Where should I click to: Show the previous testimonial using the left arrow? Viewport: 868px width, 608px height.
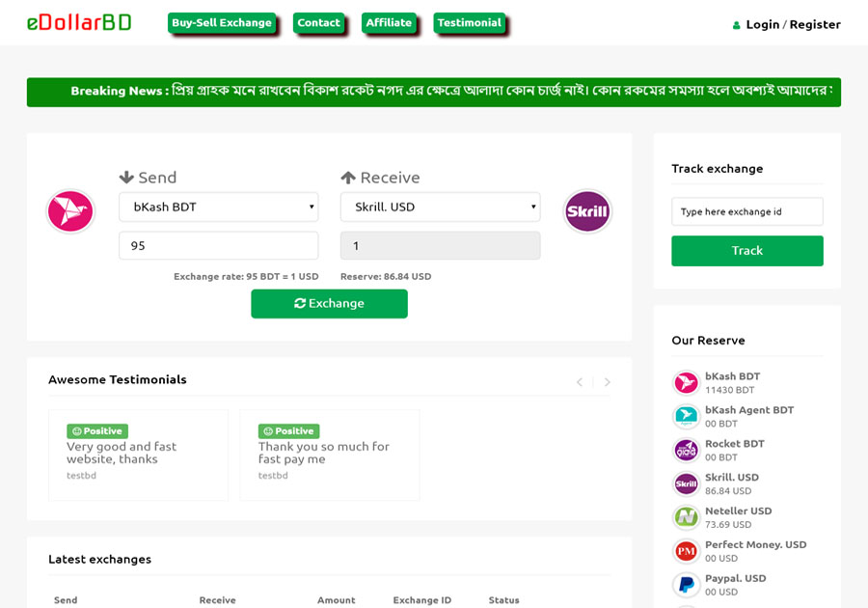pyautogui.click(x=580, y=382)
